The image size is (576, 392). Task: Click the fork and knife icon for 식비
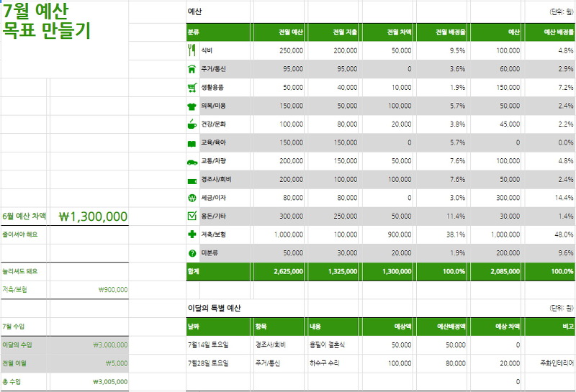192,50
